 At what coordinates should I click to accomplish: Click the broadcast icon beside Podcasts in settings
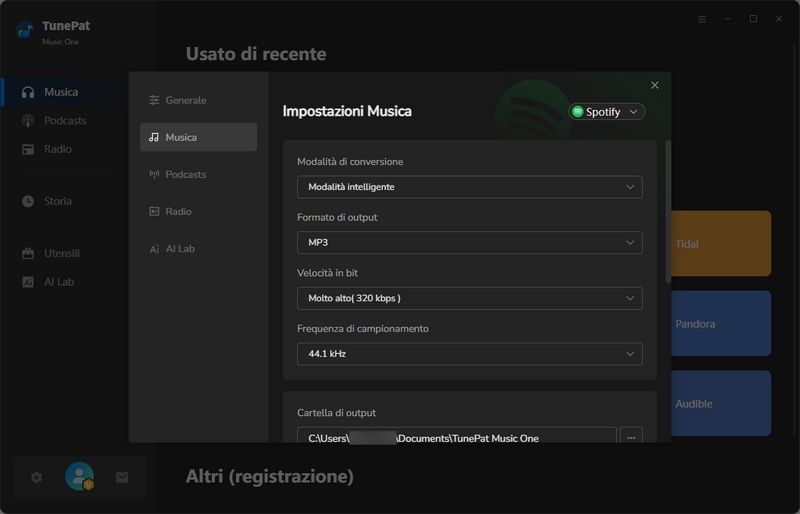pos(154,174)
